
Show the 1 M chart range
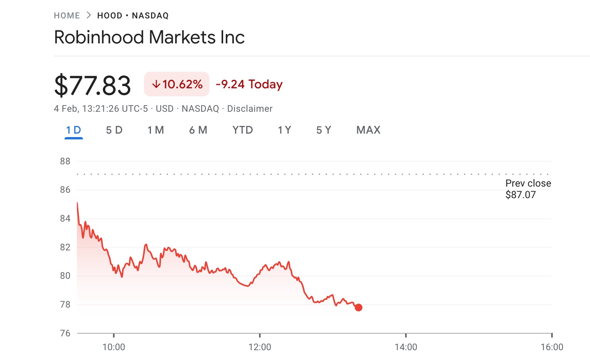point(156,130)
